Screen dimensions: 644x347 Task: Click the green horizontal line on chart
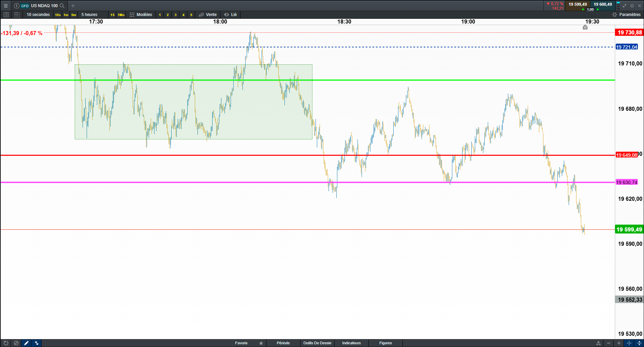pos(308,80)
